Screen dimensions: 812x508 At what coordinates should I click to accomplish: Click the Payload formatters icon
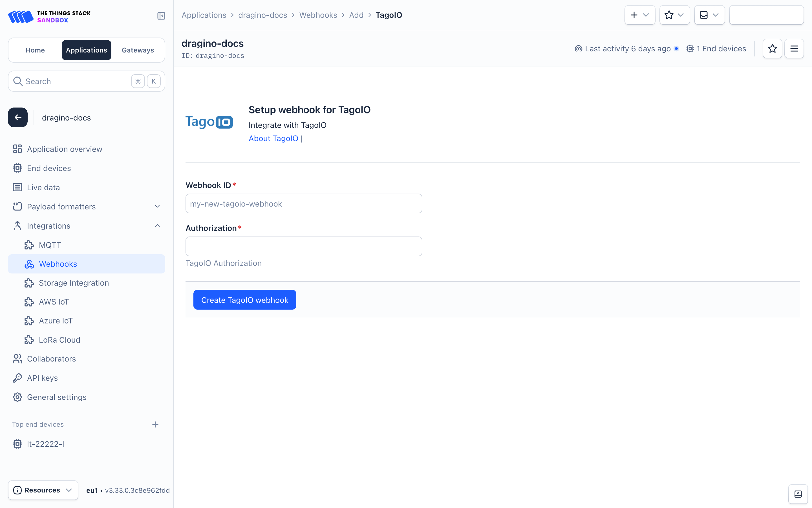(x=17, y=206)
